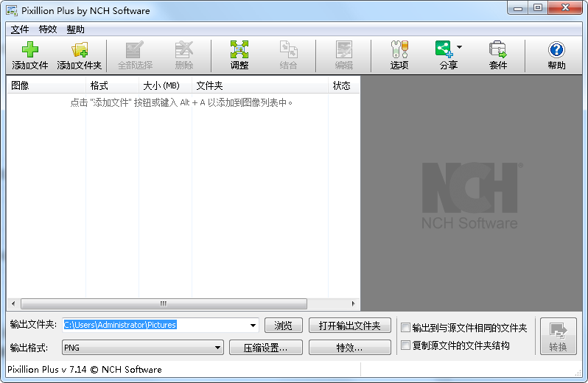Click the 浏览 (Browse) button
The width and height of the screenshot is (588, 383).
283,326
